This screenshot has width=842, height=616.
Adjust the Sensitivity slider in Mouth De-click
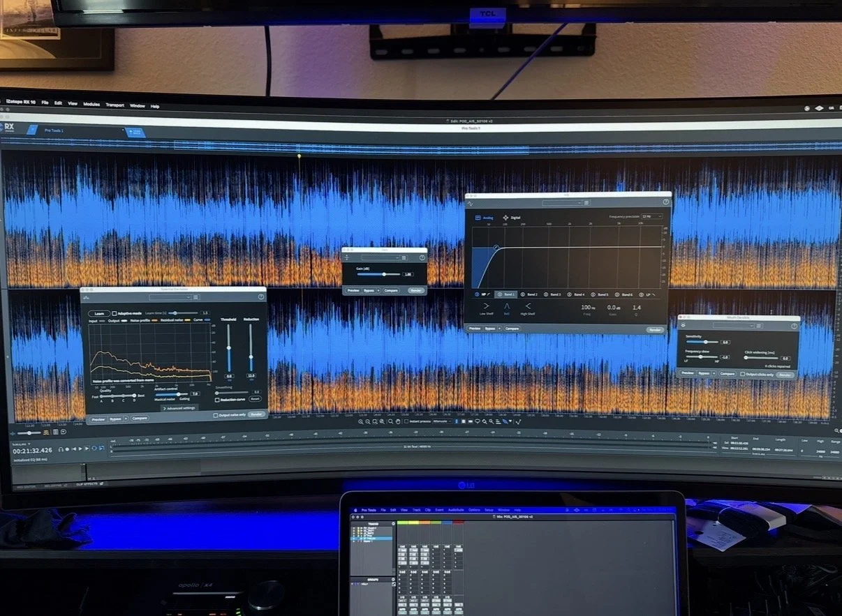702,342
